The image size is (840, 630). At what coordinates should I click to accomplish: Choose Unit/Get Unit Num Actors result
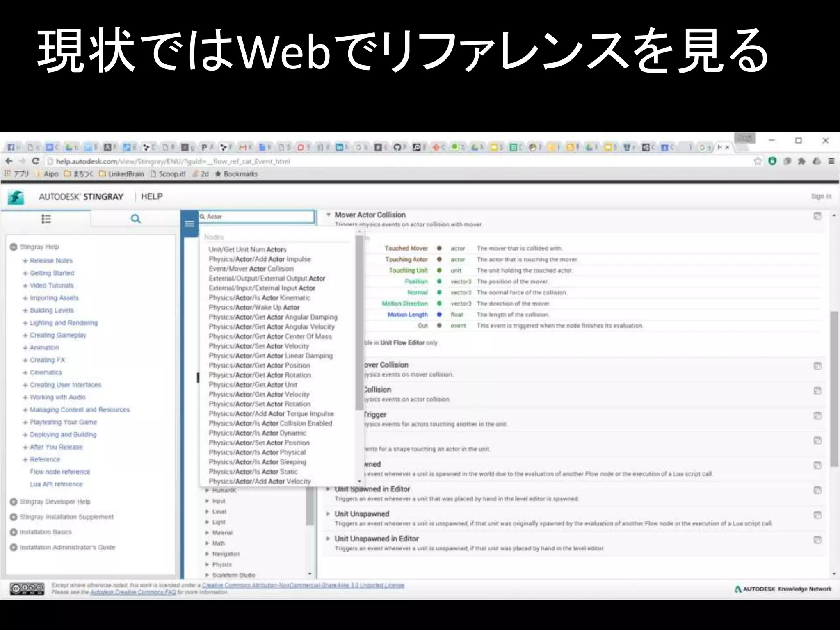click(247, 249)
